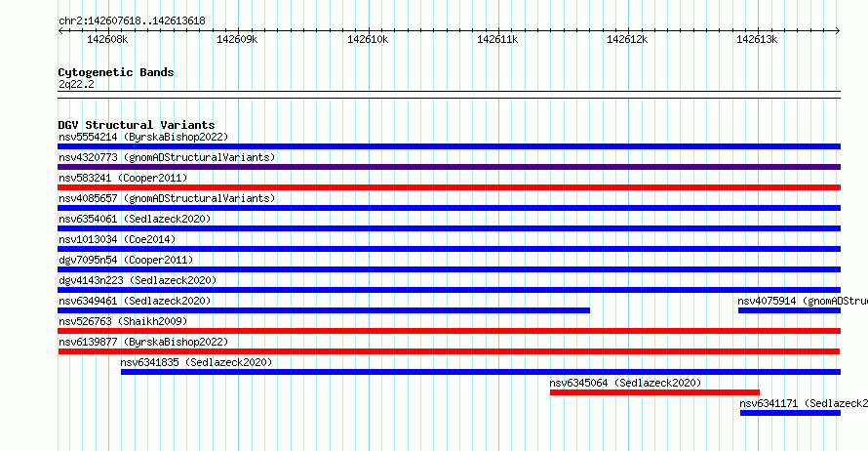Open the nsv526763 (Shaikh2009) label
This screenshot has height=451, width=868.
click(x=123, y=321)
